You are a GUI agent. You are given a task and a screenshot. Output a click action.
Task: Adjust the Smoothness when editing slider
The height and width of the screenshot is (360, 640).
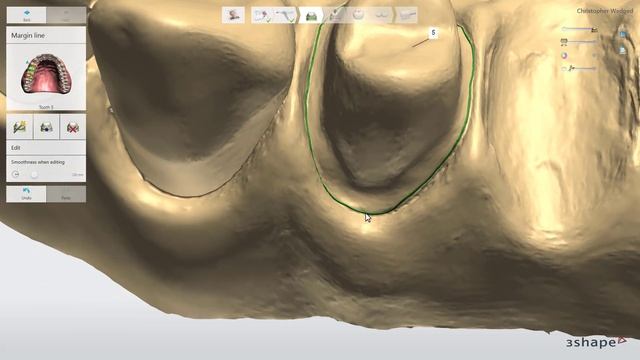pos(35,174)
